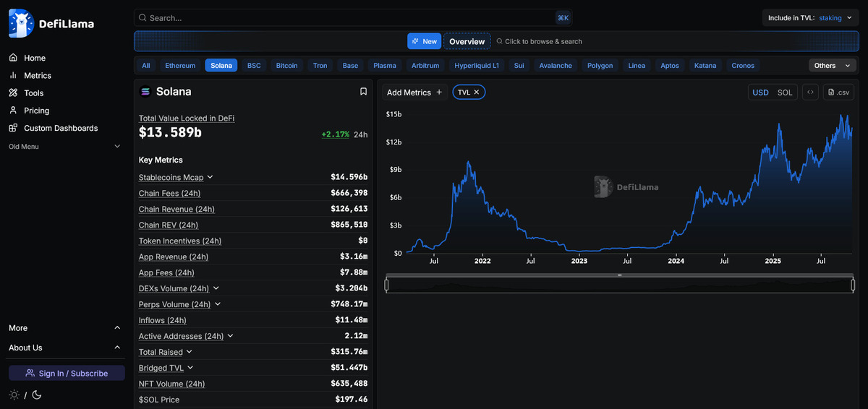
Task: Click the DefiLlama logo icon
Action: point(22,24)
